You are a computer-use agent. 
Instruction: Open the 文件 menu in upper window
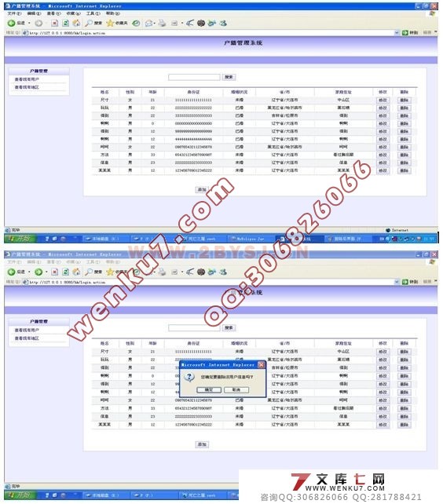coord(14,13)
